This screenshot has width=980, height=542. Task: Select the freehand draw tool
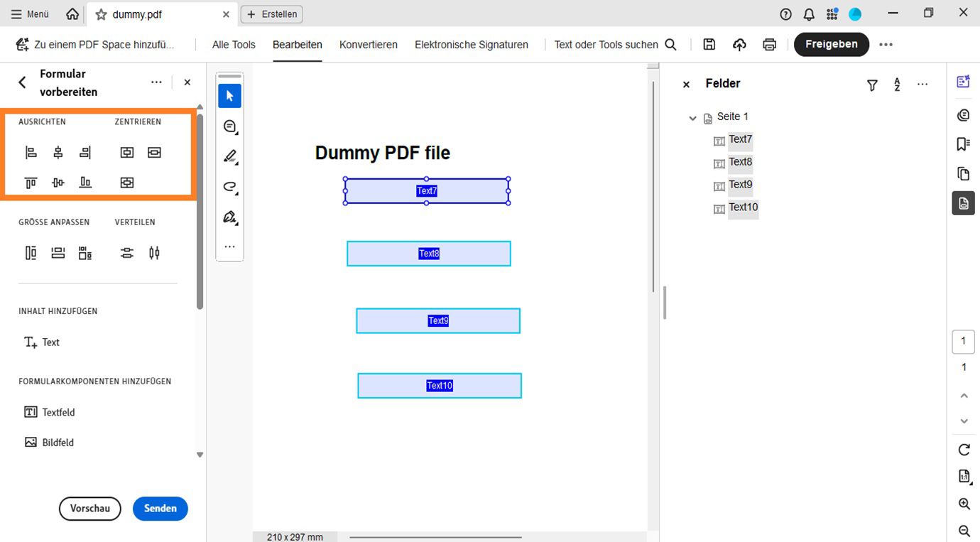229,188
